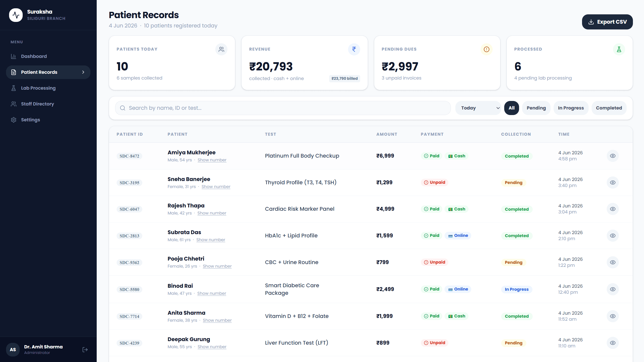Click the Suraksha pulse logo icon
This screenshot has width=644, height=362.
pos(16,15)
